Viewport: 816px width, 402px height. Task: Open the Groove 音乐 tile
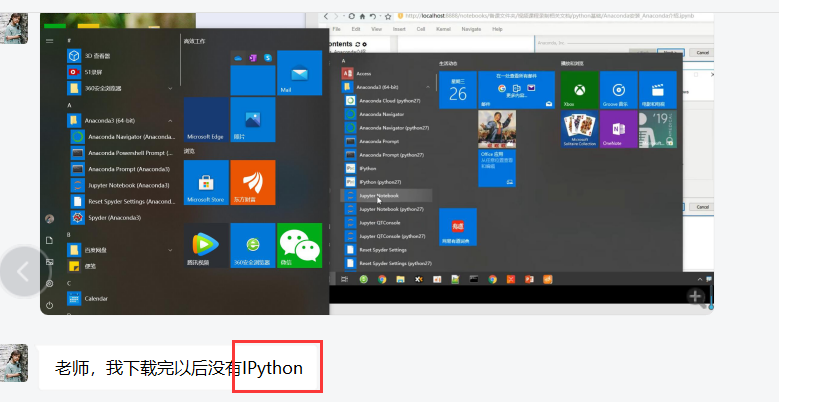[x=619, y=90]
